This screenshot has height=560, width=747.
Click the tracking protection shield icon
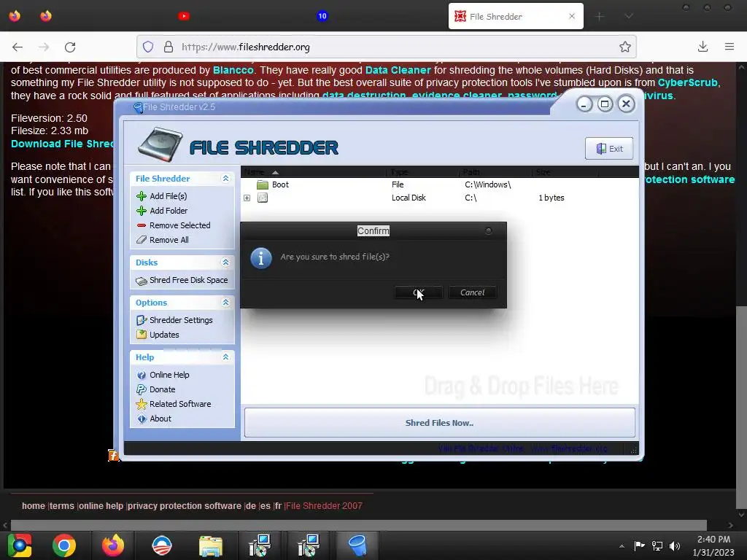pyautogui.click(x=148, y=47)
